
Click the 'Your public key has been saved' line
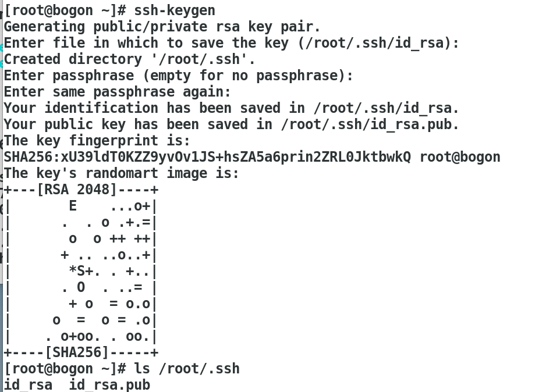click(231, 124)
